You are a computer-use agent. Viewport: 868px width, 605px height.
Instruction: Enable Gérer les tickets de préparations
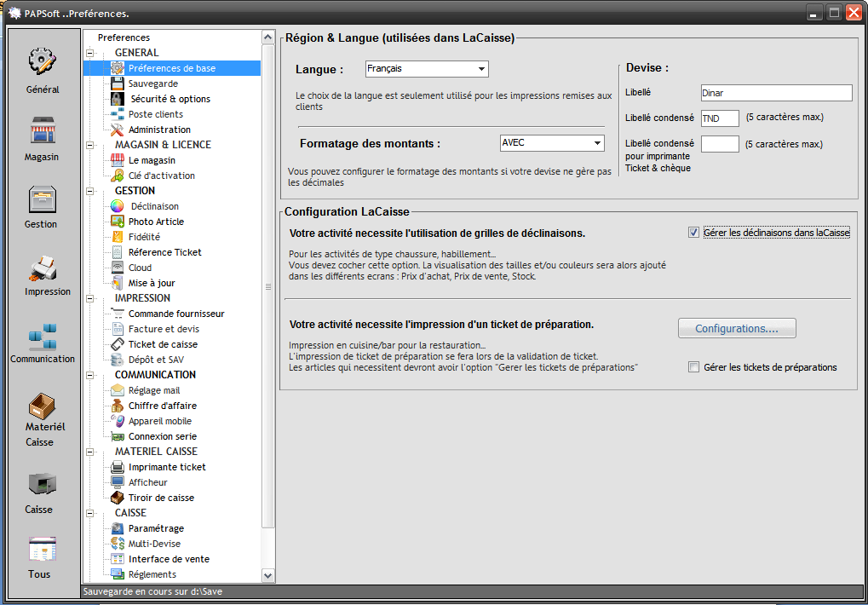(x=693, y=367)
